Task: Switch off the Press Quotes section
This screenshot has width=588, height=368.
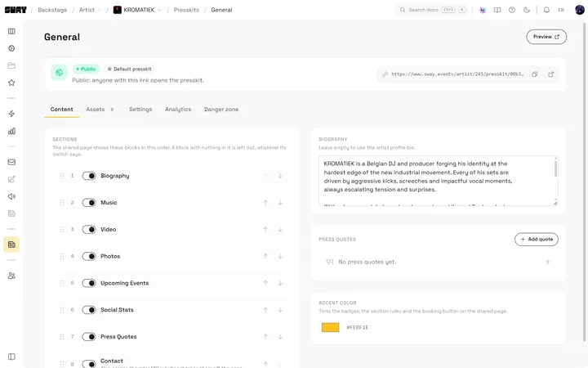Action: [x=89, y=337]
